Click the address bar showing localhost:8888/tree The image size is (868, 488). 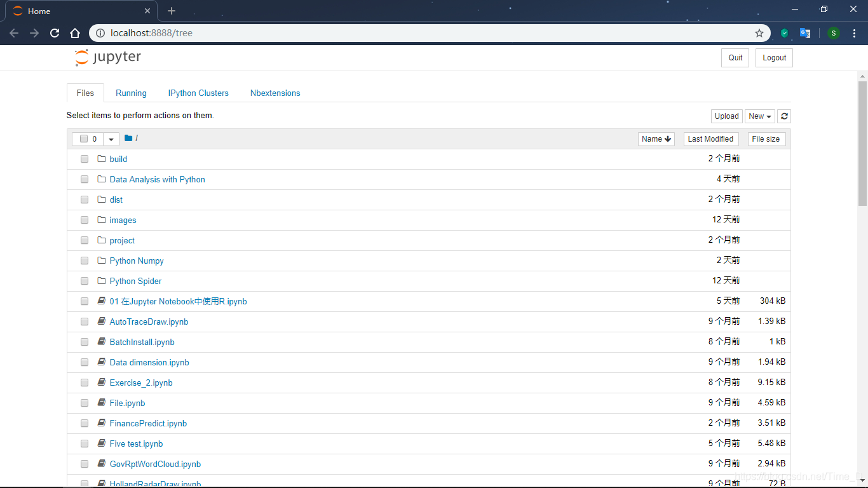(x=429, y=33)
